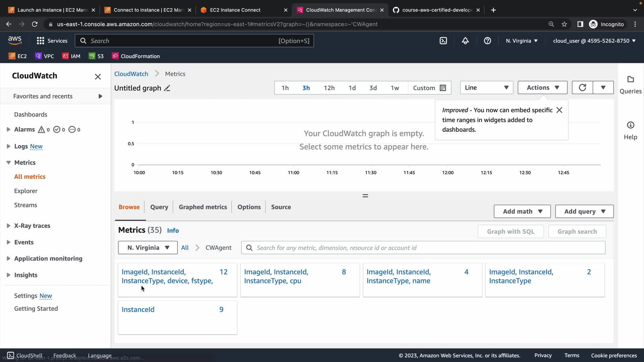Expand the Add math dropdown
644x362 pixels.
click(x=522, y=212)
